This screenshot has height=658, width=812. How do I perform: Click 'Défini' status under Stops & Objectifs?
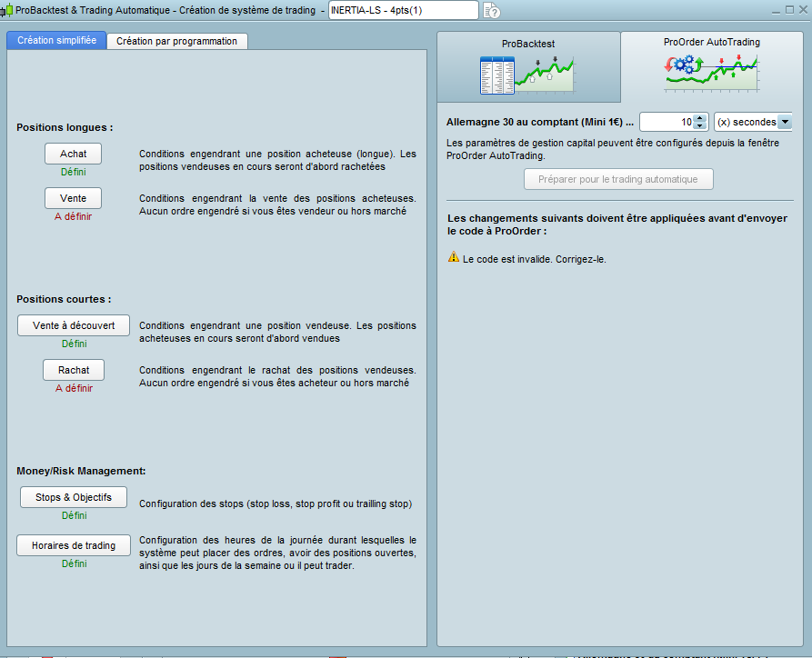[74, 515]
